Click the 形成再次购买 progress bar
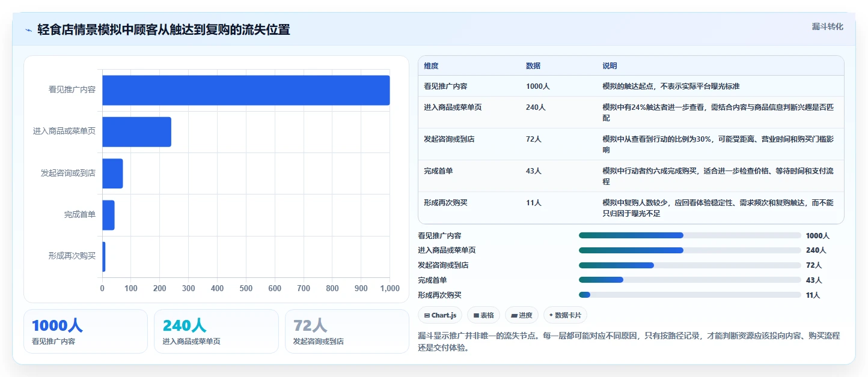Image resolution: width=868 pixels, height=377 pixels. point(690,295)
